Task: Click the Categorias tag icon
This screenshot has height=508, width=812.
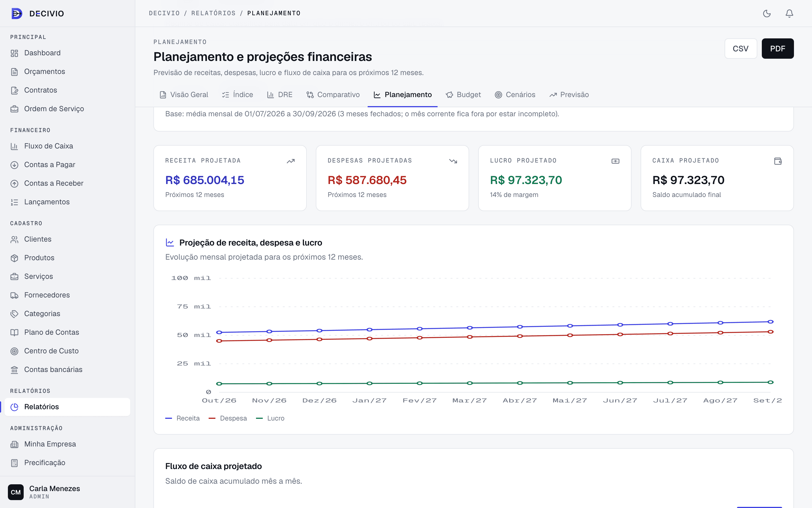Action: 14,314
